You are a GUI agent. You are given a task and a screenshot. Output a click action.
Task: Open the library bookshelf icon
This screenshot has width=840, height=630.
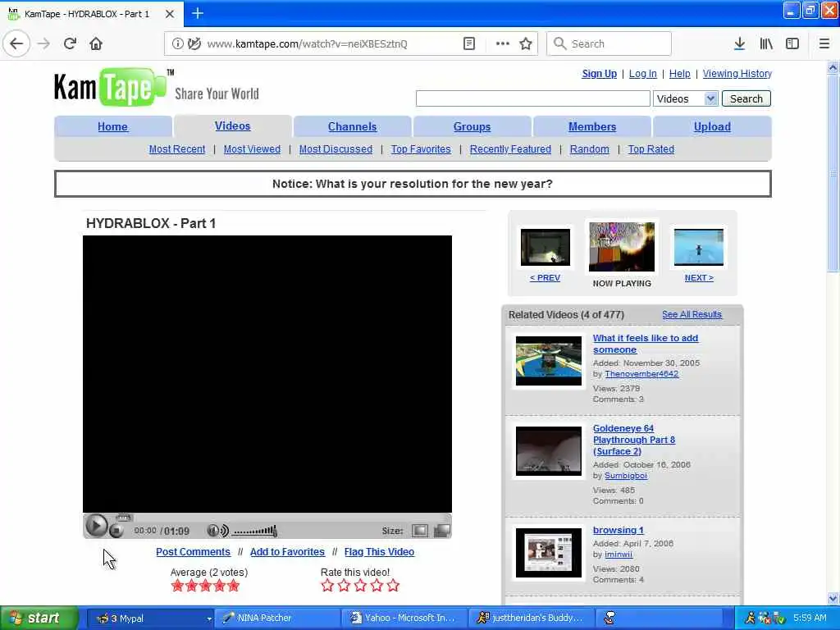766,43
